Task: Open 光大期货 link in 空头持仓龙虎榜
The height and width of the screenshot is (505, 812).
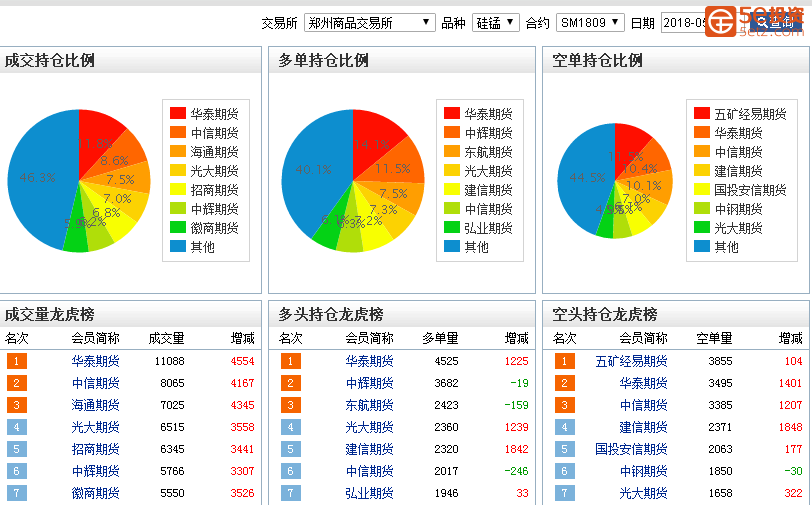Action: 643,493
